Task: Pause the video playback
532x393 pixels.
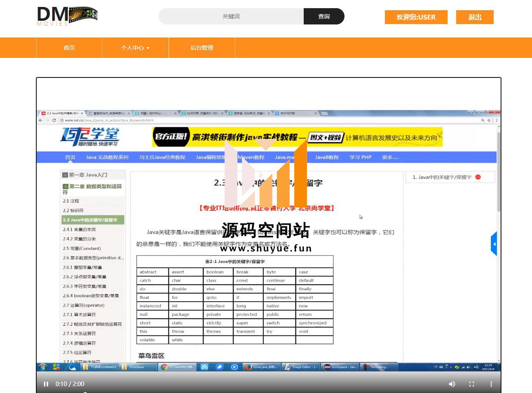Action: tap(46, 384)
